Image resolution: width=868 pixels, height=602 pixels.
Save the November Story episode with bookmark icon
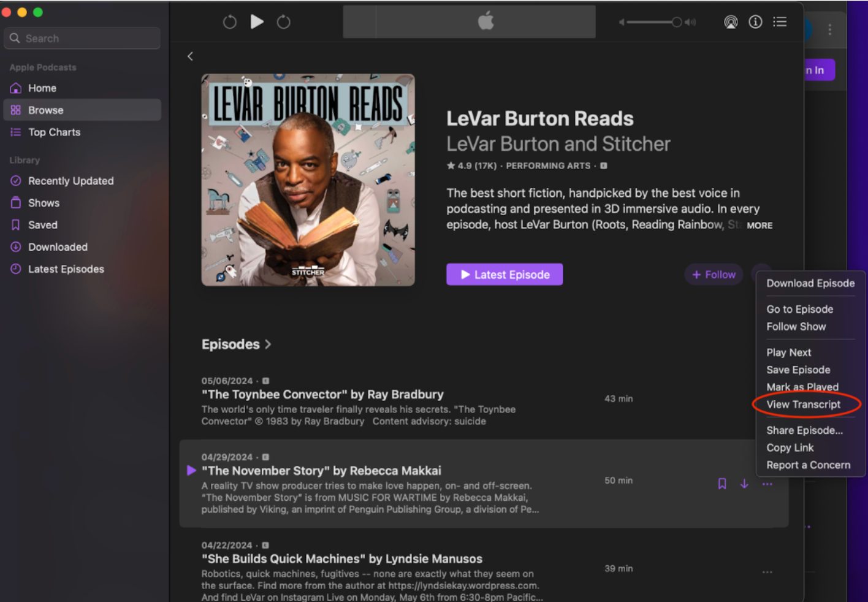[721, 484]
